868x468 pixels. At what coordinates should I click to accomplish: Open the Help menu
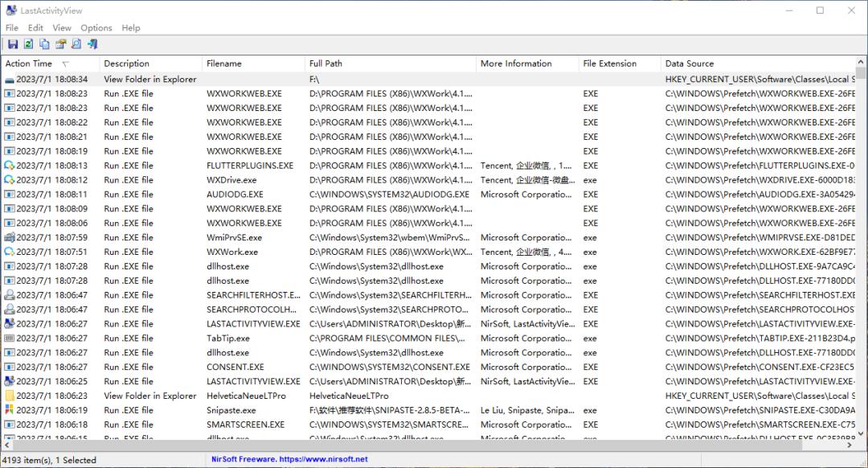pyautogui.click(x=131, y=27)
